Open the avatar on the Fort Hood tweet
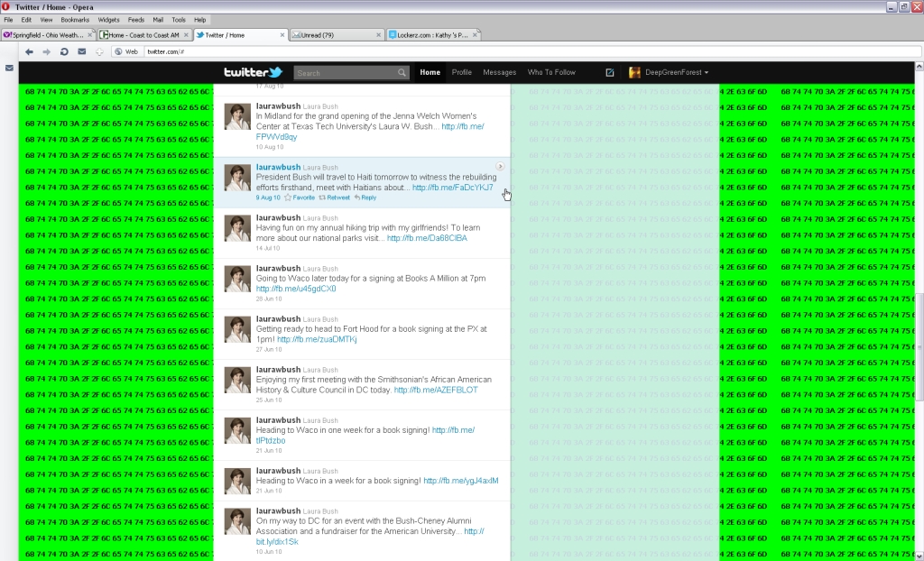 [x=237, y=329]
